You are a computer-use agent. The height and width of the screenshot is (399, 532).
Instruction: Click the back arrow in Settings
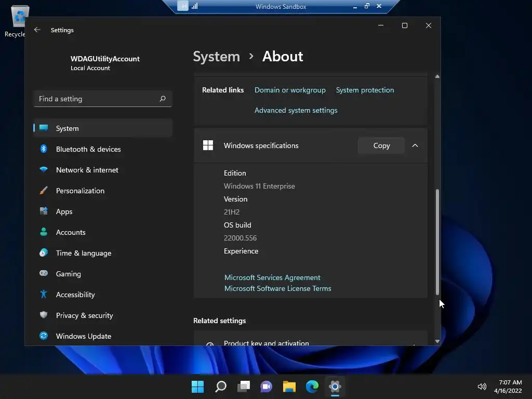tap(37, 30)
